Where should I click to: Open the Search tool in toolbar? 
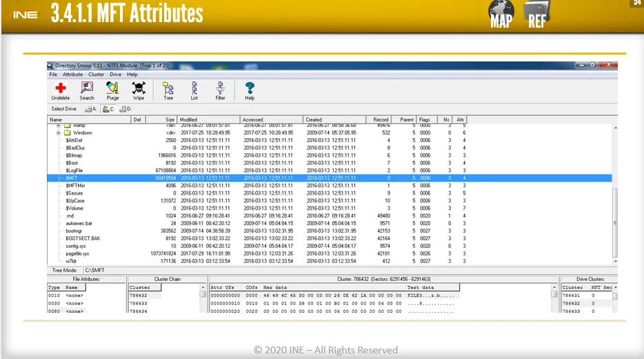[87, 88]
